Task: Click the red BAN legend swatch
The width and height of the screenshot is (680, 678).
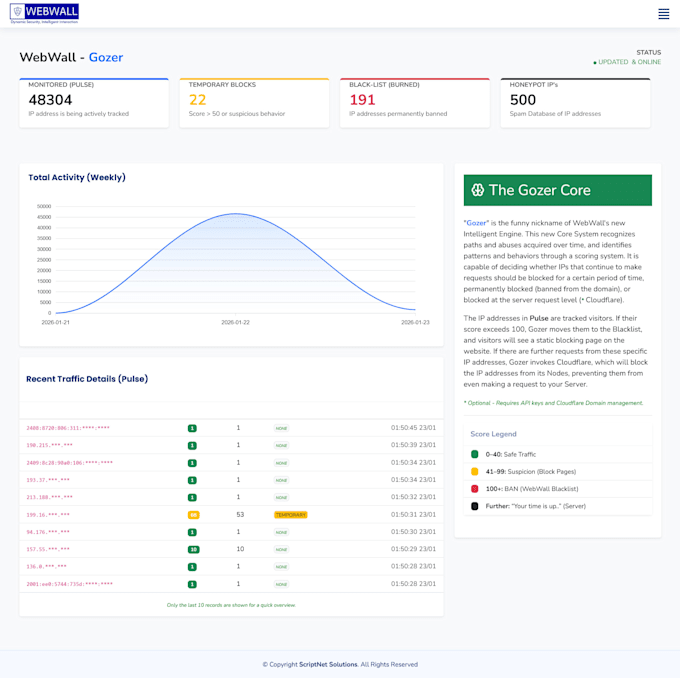Action: [474, 489]
